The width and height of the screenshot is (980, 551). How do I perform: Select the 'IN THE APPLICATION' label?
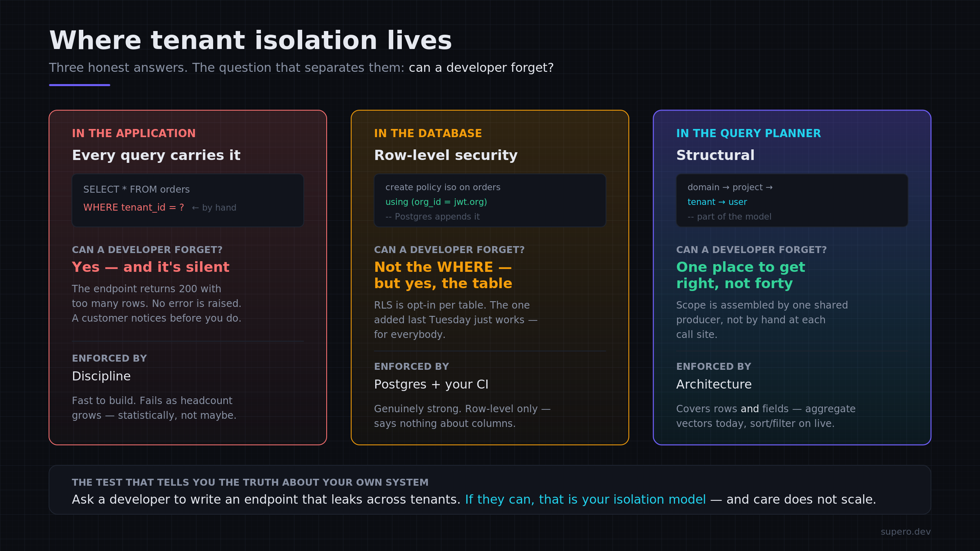[134, 133]
